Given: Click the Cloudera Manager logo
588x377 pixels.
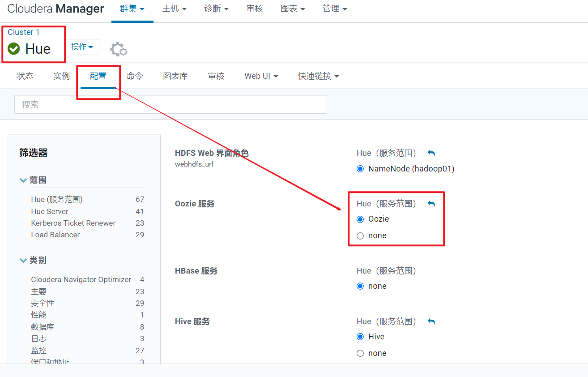Looking at the screenshot, I should click(x=56, y=9).
